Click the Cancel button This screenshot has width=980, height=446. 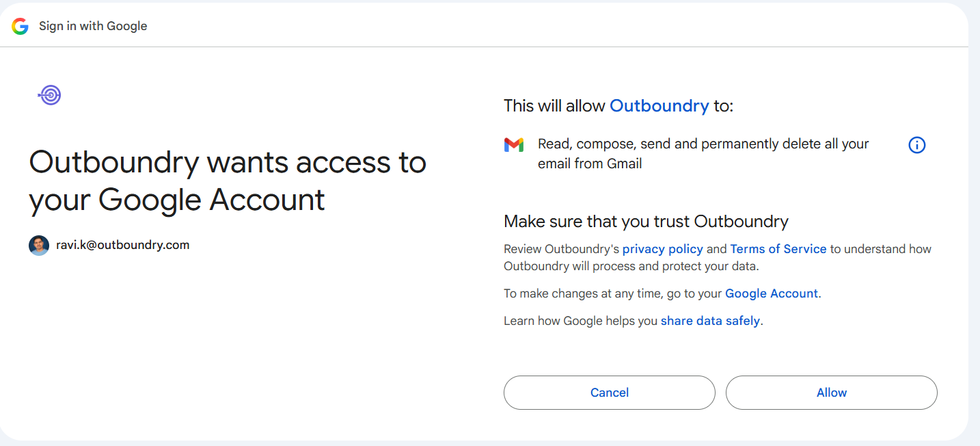pyautogui.click(x=610, y=393)
